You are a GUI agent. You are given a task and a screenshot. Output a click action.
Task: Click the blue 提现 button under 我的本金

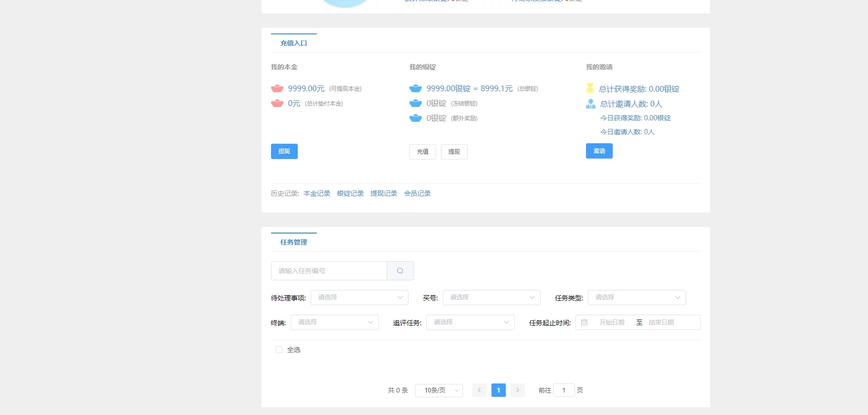tap(284, 151)
